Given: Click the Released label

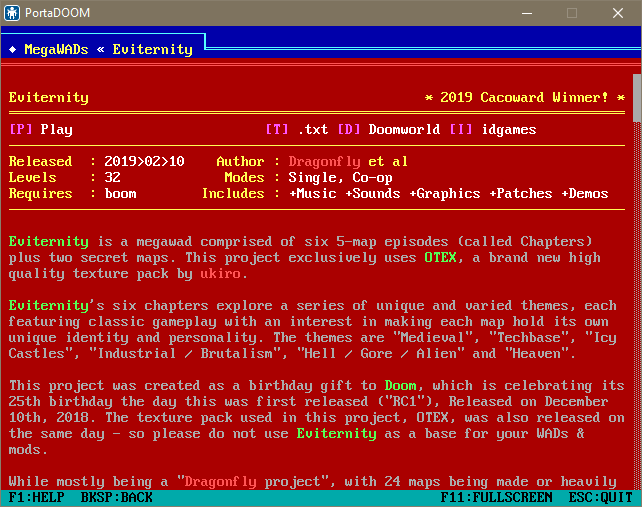Looking at the screenshot, I should point(40,161).
